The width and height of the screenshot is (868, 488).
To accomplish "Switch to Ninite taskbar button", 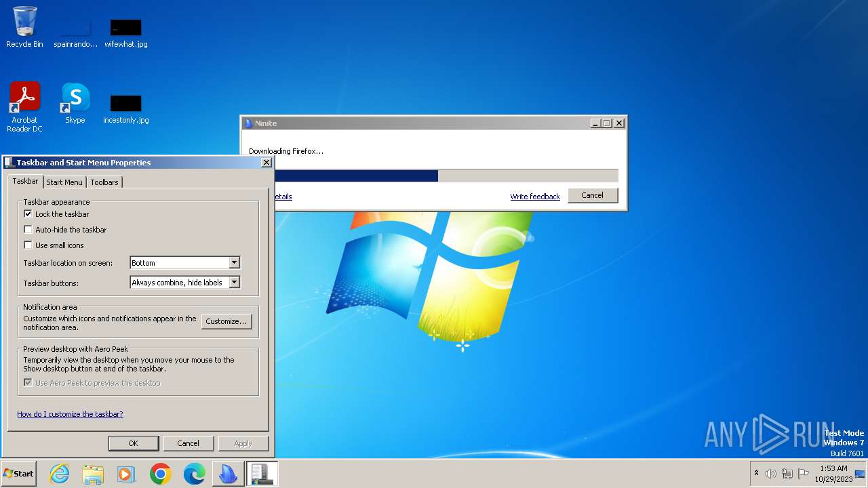I will point(228,474).
